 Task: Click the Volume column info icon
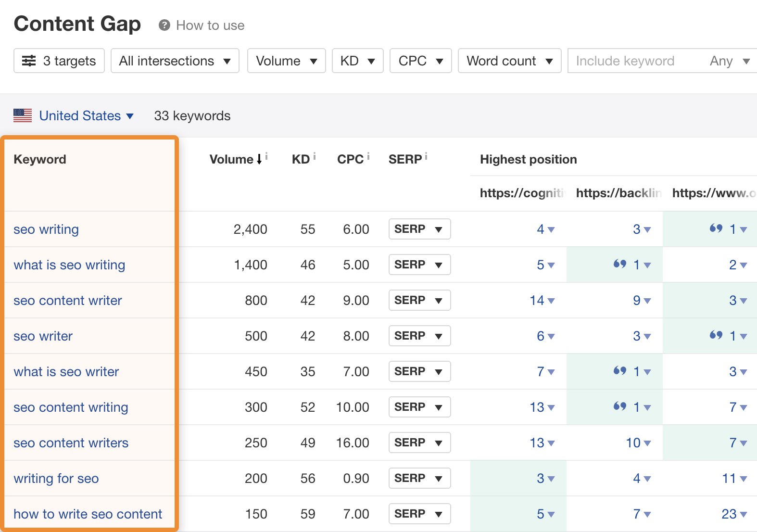click(x=266, y=156)
